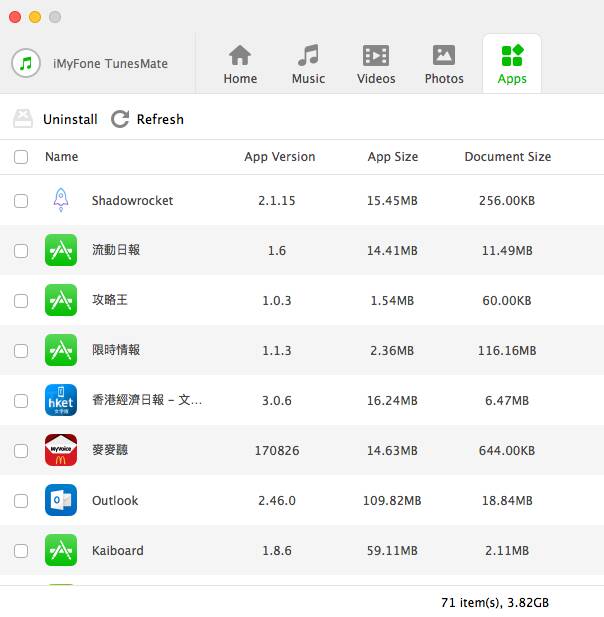The height and width of the screenshot is (617, 604).
Task: Switch to the Home tab label
Action: [240, 79]
